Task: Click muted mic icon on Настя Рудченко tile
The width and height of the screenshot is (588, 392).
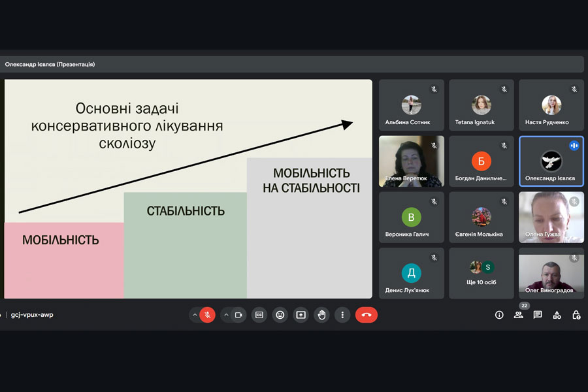Action: [x=574, y=90]
